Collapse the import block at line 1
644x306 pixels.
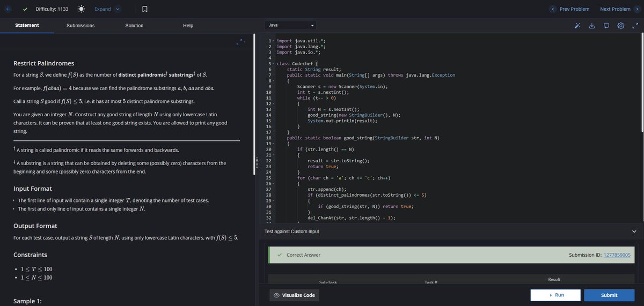274,41
